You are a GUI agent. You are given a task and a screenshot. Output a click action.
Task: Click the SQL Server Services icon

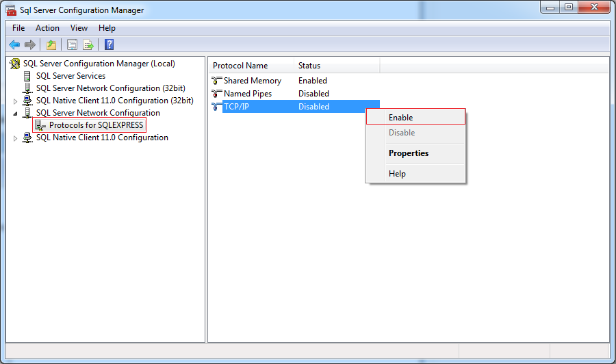point(27,76)
